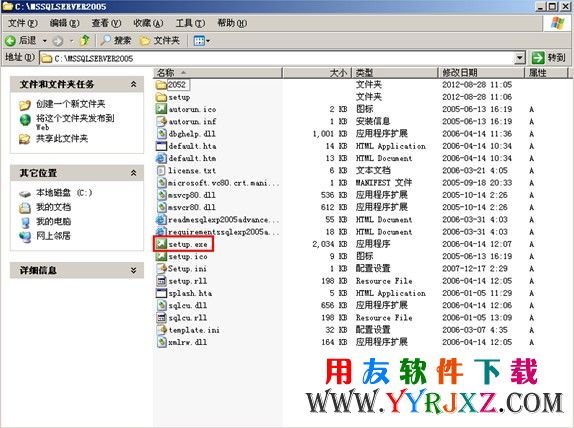Select readmesqlexp2005advance... file name
The height and width of the screenshot is (428, 574).
coord(223,220)
